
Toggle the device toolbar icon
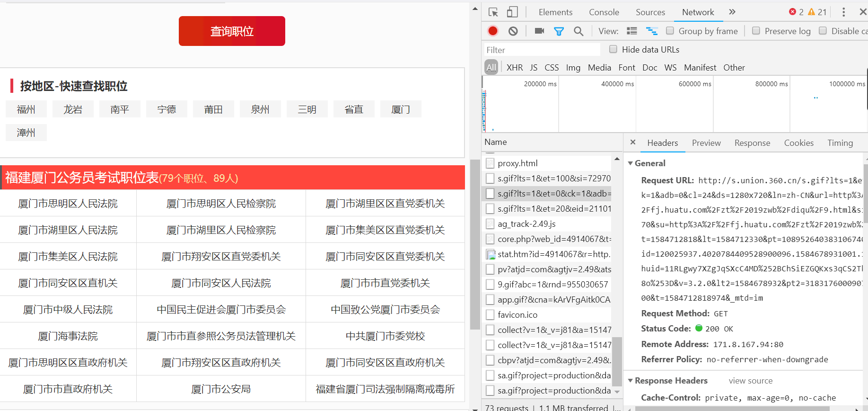(512, 12)
